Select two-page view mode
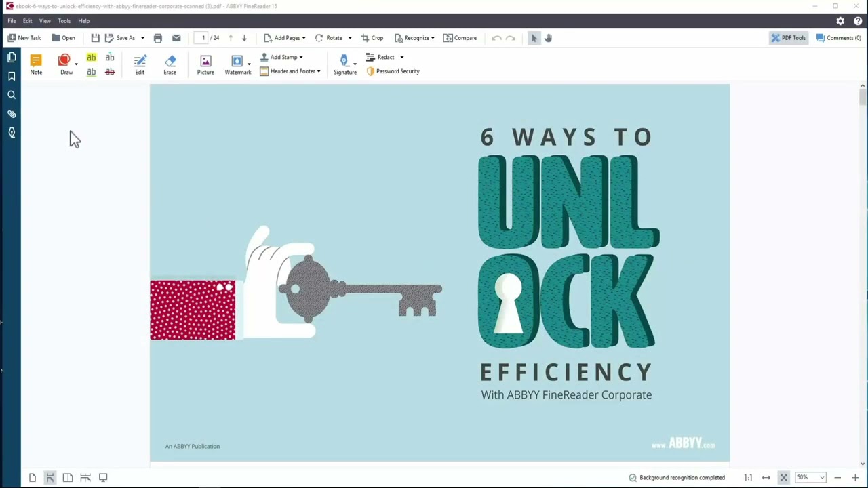868x488 pixels. pos(68,478)
